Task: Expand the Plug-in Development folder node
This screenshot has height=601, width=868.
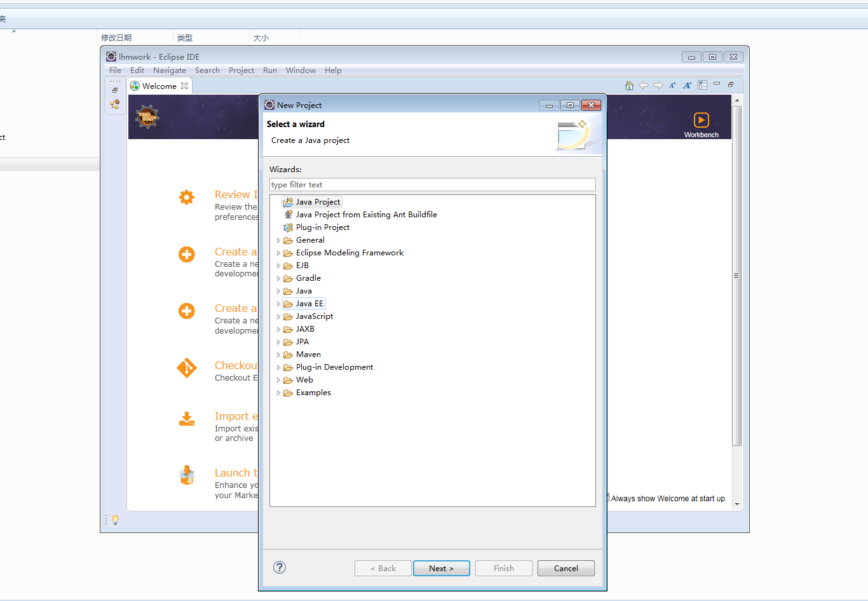Action: pyautogui.click(x=278, y=367)
